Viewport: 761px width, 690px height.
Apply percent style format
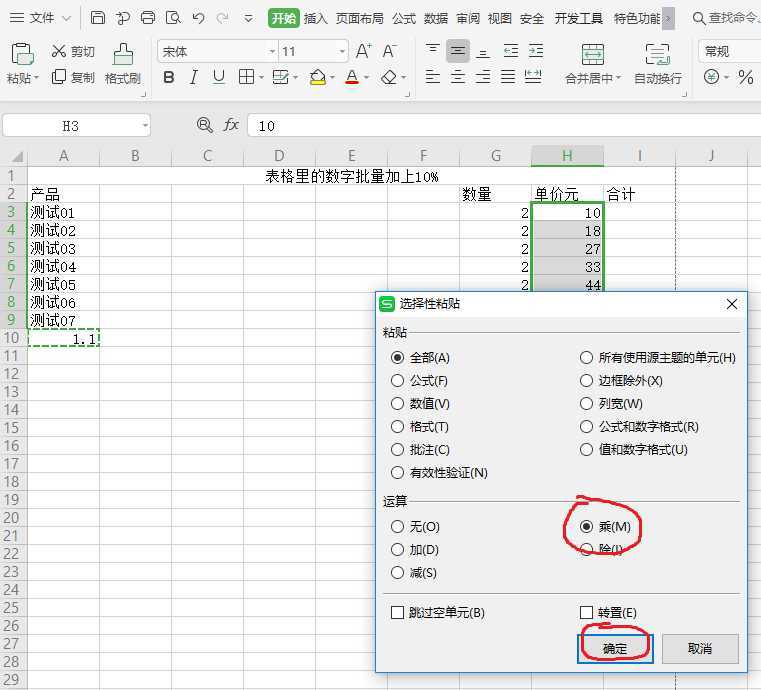(x=745, y=77)
